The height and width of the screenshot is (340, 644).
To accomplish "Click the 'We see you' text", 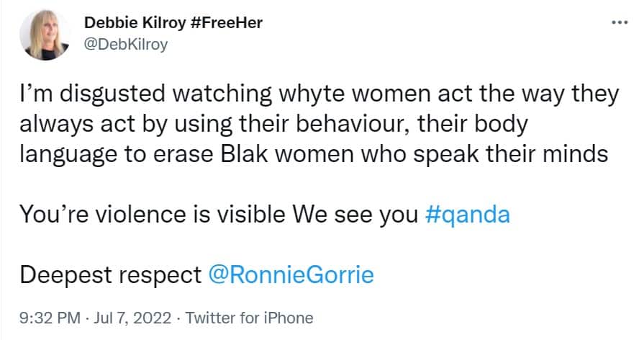I will pos(366,215).
